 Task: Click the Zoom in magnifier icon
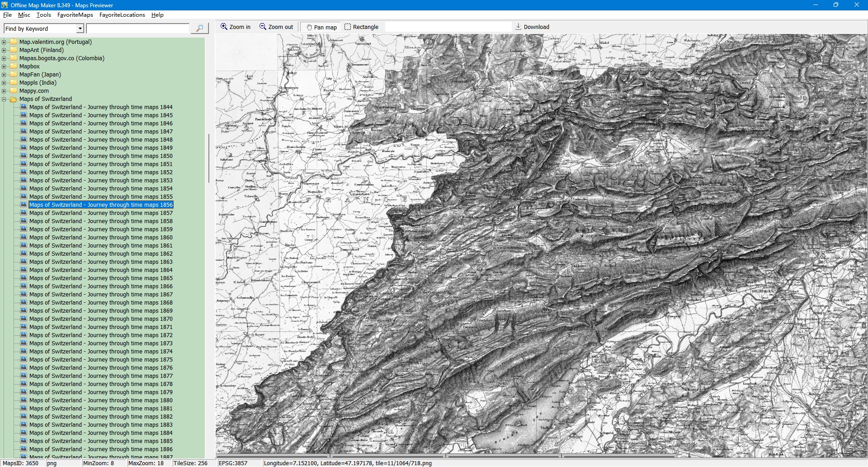[224, 27]
